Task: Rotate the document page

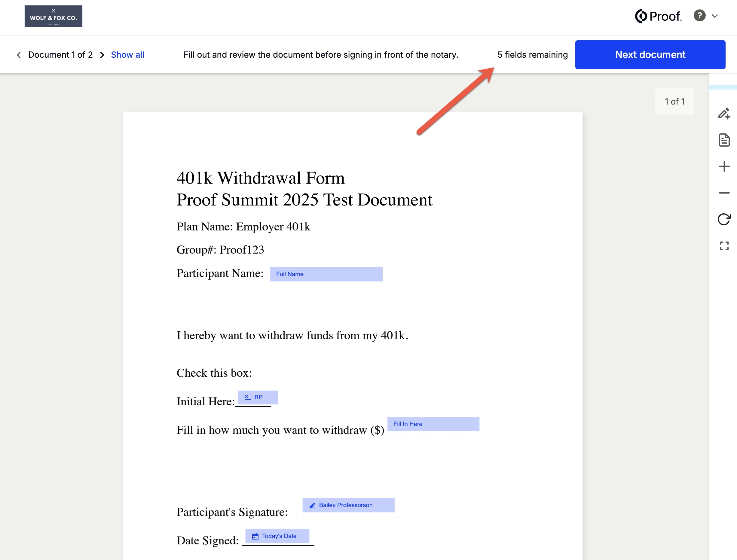Action: coord(724,219)
